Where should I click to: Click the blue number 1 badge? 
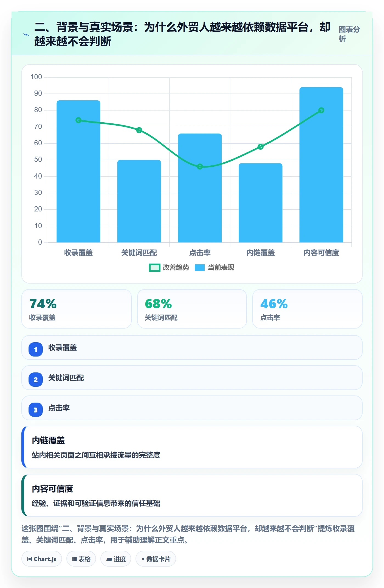tap(36, 349)
